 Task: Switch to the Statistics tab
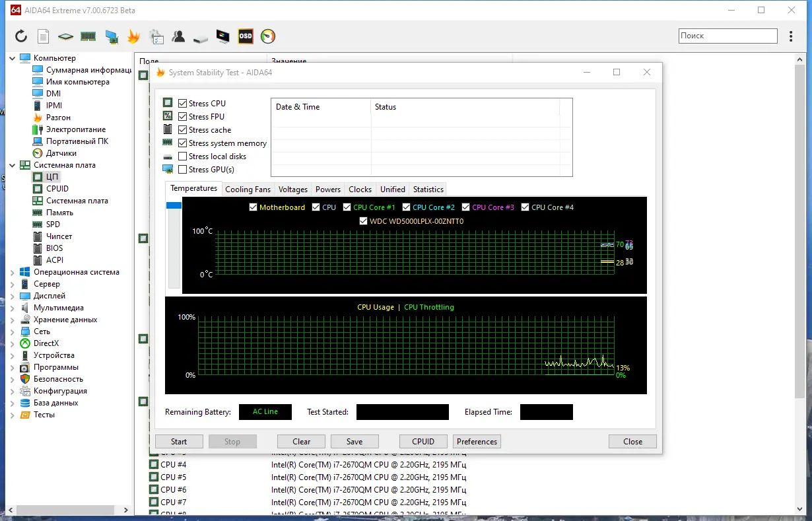pyautogui.click(x=428, y=190)
